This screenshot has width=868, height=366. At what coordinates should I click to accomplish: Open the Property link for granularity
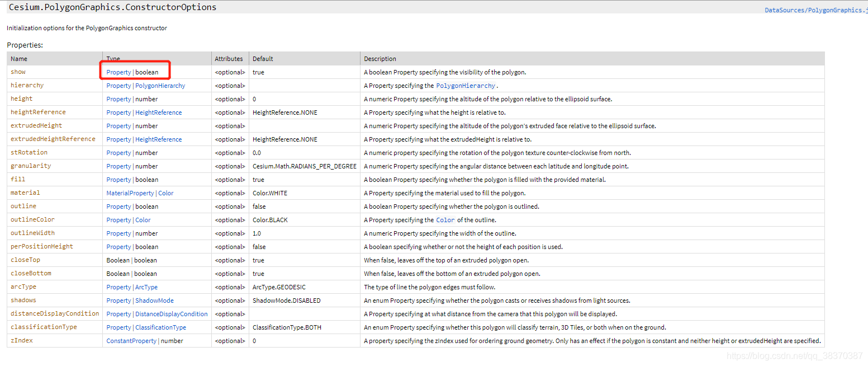(x=118, y=166)
